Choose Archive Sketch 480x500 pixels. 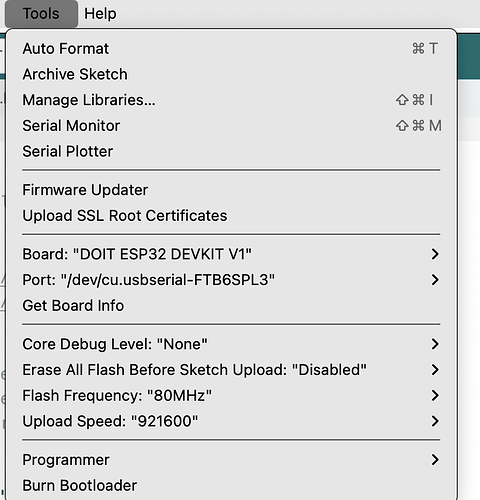[x=231, y=74]
